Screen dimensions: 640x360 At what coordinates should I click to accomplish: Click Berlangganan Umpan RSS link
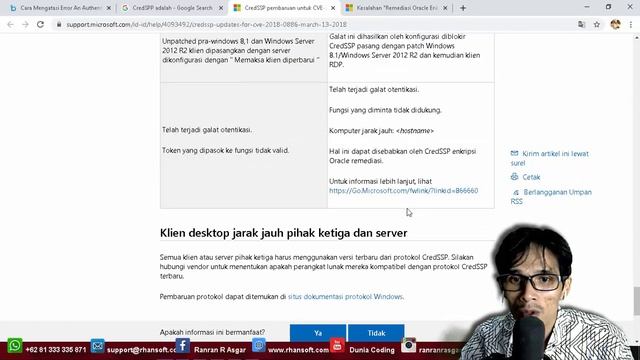pyautogui.click(x=551, y=197)
